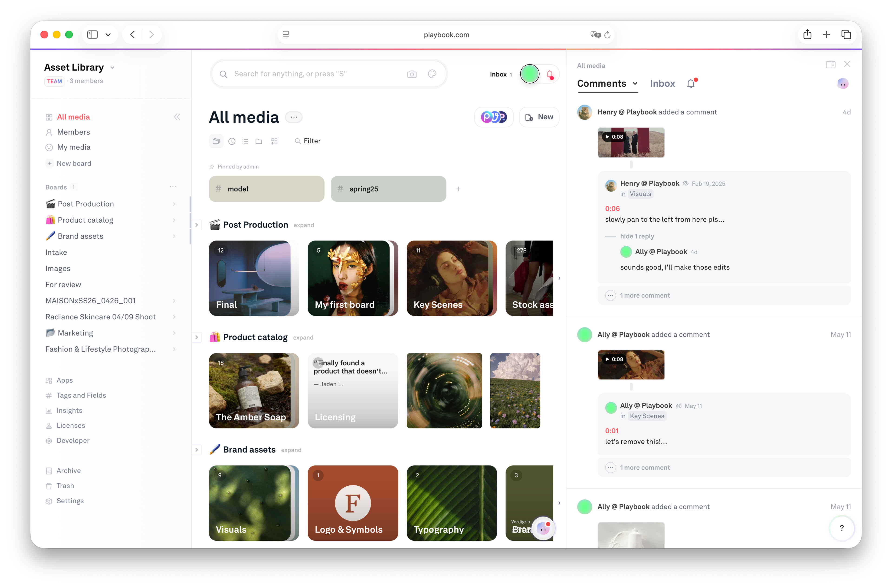Viewport: 892px width, 588px height.
Task: Expand the Post Production section chevron
Action: pyautogui.click(x=197, y=225)
